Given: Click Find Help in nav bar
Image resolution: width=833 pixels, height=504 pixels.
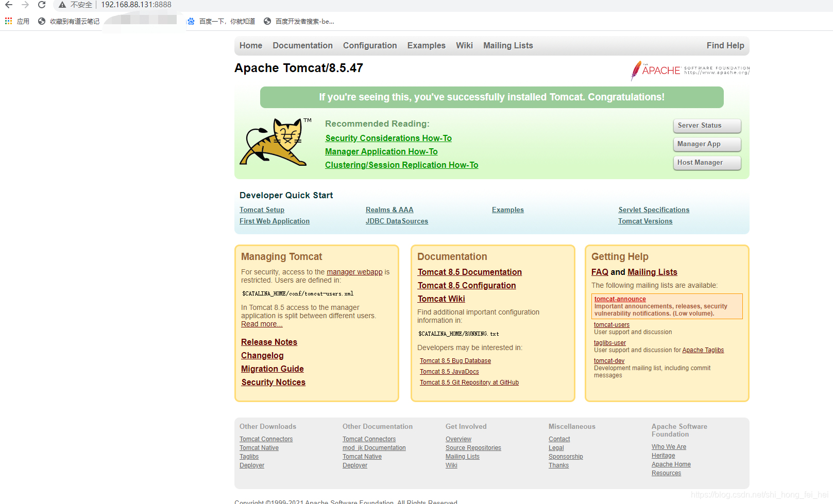Looking at the screenshot, I should coord(725,45).
